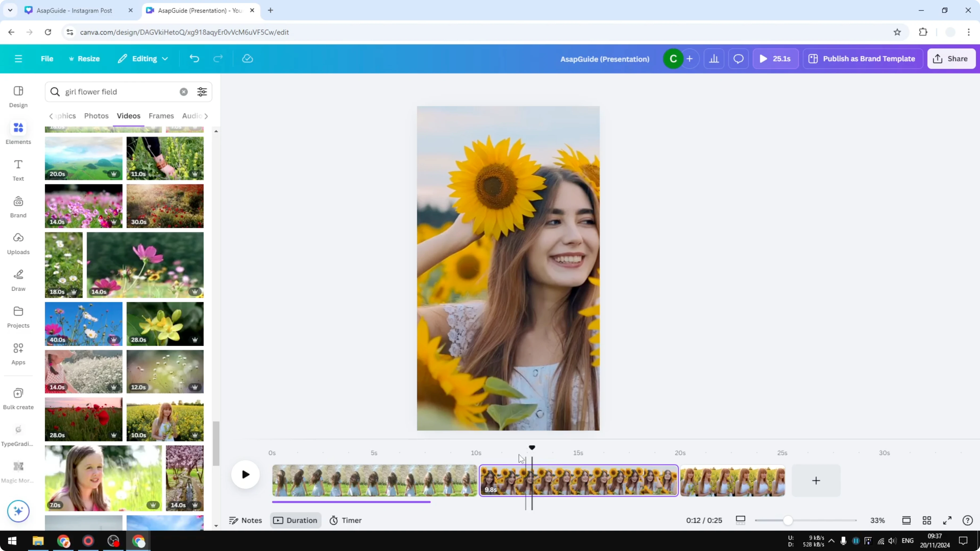Open the Uploads panel

[x=18, y=242]
